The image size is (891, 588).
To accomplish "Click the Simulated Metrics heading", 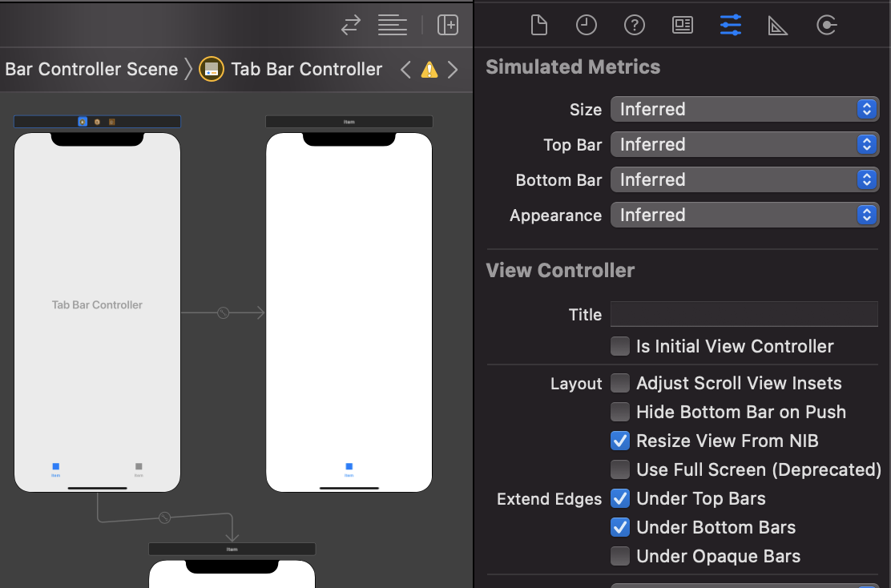I will (x=573, y=67).
